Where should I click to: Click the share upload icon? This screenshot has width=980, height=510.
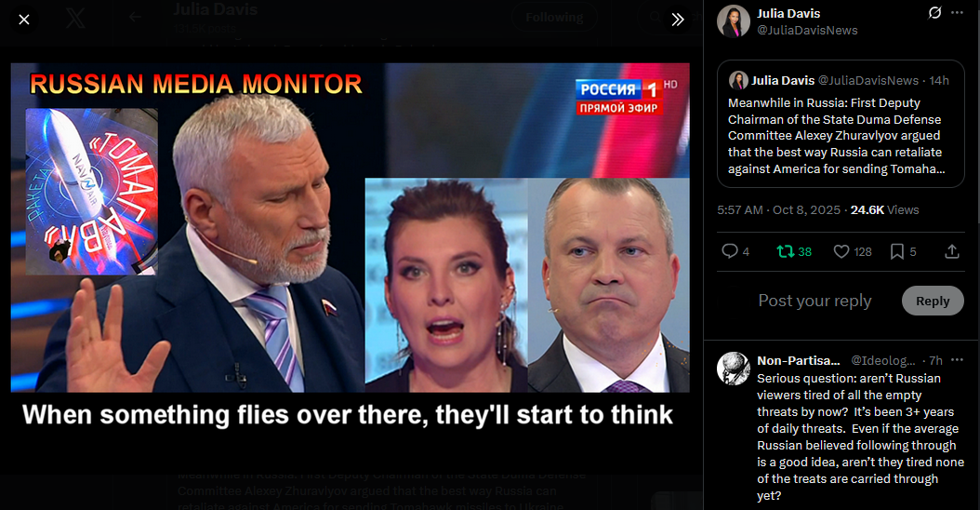click(951, 251)
